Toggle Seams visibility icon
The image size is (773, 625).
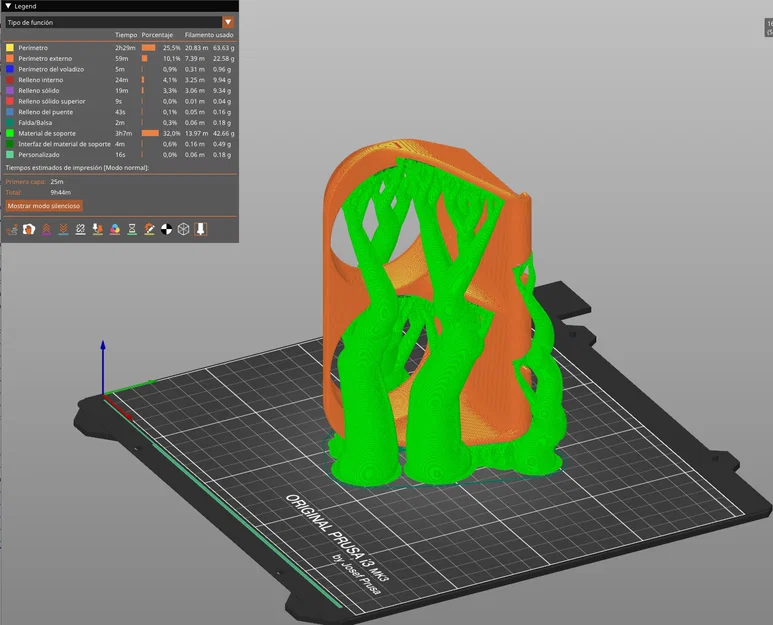tap(80, 229)
